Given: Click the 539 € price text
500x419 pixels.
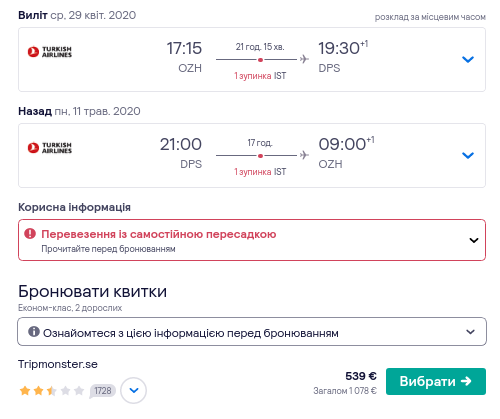Looking at the screenshot, I should click(361, 376).
